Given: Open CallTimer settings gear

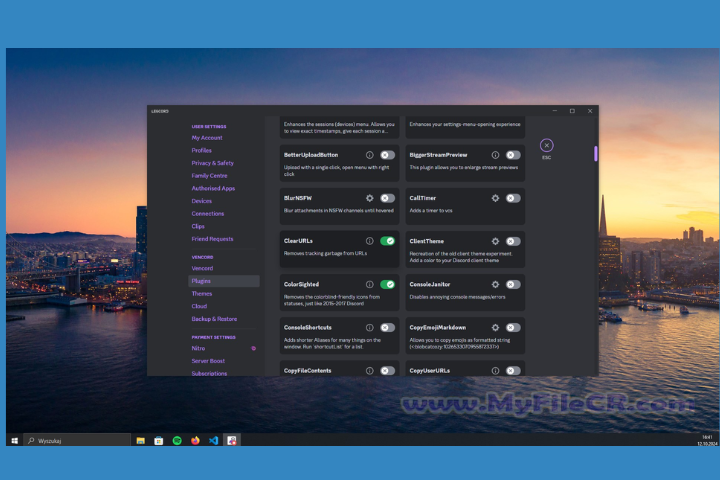Looking at the screenshot, I should [x=495, y=198].
